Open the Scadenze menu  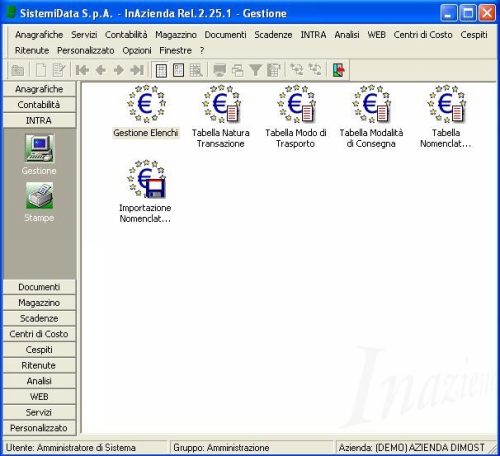pos(273,35)
